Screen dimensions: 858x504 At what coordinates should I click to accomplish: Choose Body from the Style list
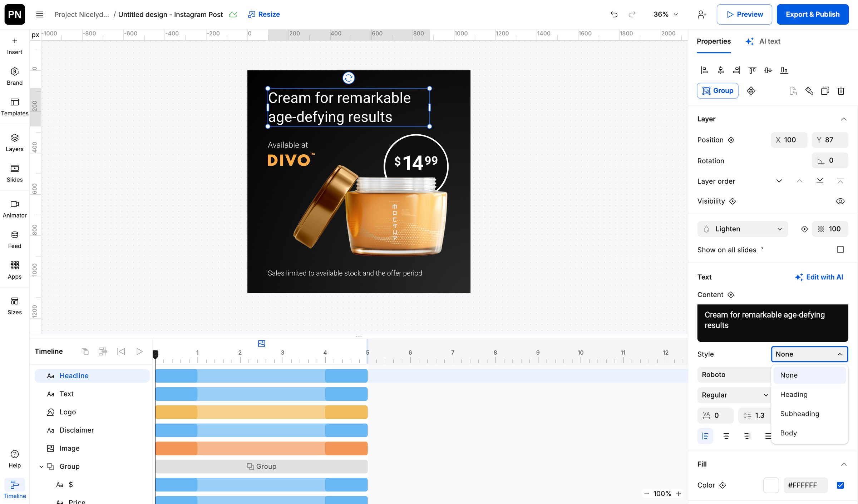(809, 433)
